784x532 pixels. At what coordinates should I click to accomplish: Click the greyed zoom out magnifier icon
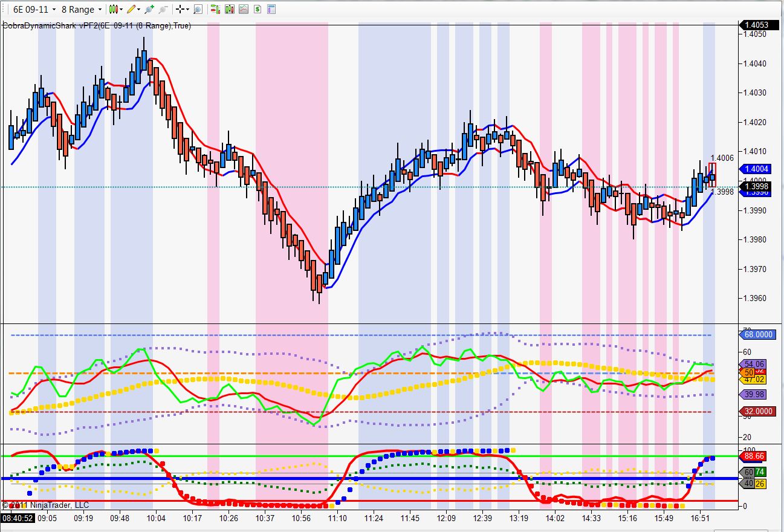[x=163, y=10]
